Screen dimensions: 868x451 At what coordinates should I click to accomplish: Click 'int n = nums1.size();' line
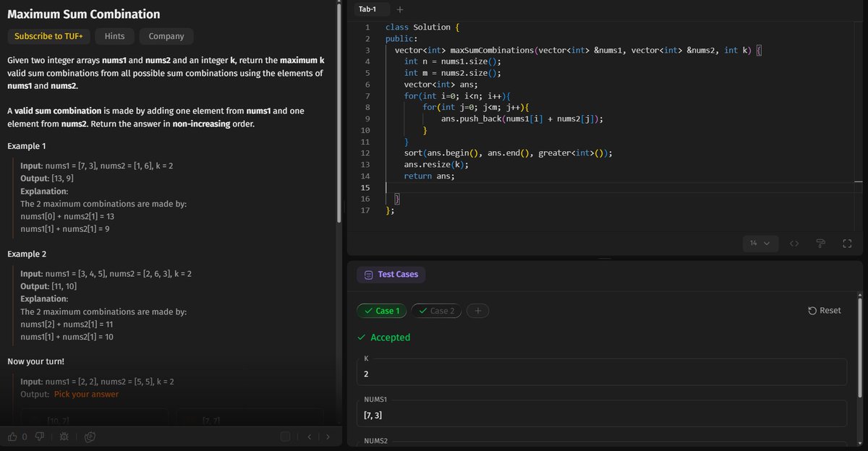pos(452,61)
